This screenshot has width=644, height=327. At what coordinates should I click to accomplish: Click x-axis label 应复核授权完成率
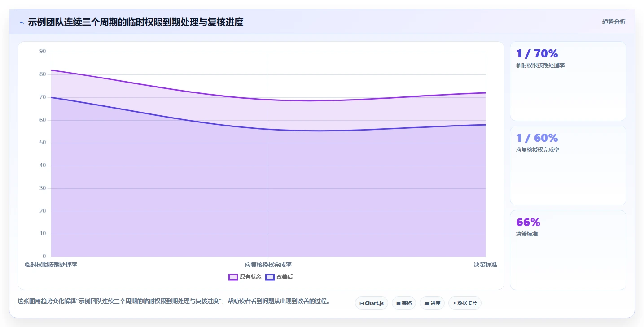(268, 265)
